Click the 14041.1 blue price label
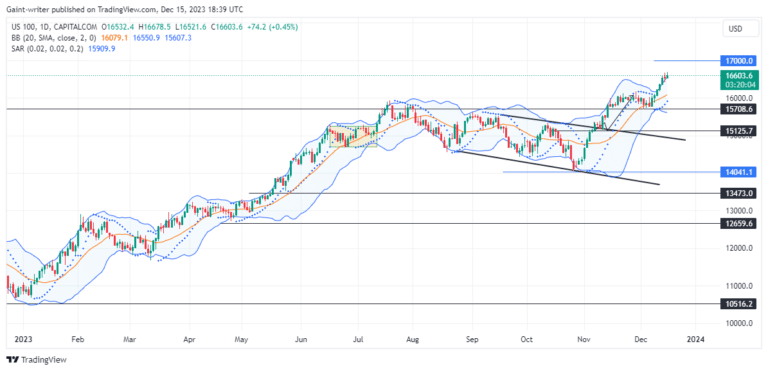 point(739,172)
